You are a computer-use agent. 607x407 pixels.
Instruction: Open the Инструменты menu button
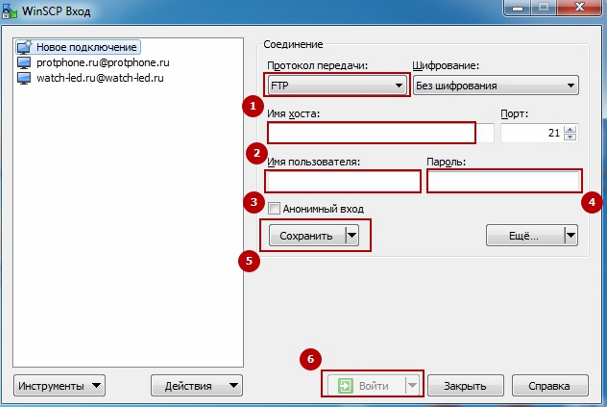[60, 385]
